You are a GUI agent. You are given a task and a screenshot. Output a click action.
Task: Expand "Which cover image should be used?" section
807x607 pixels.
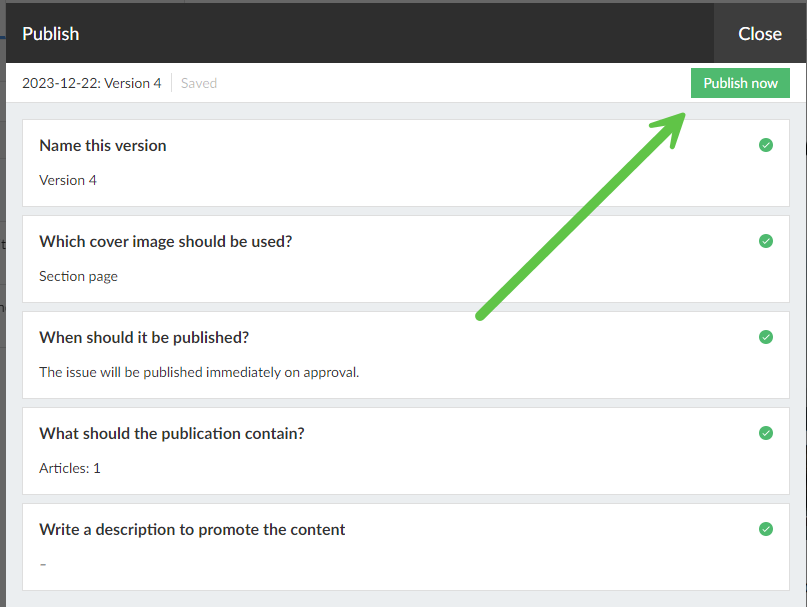click(165, 241)
